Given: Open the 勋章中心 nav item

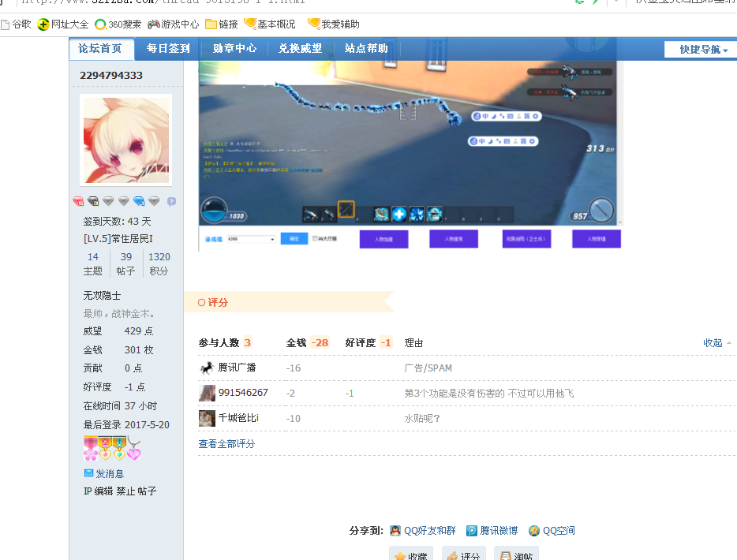Looking at the screenshot, I should tap(234, 49).
